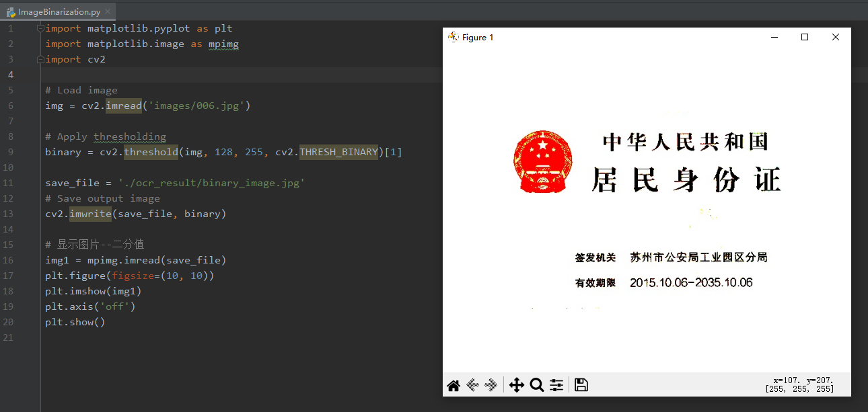Maximize the Figure 1 window
This screenshot has height=412, width=868.
tap(805, 37)
